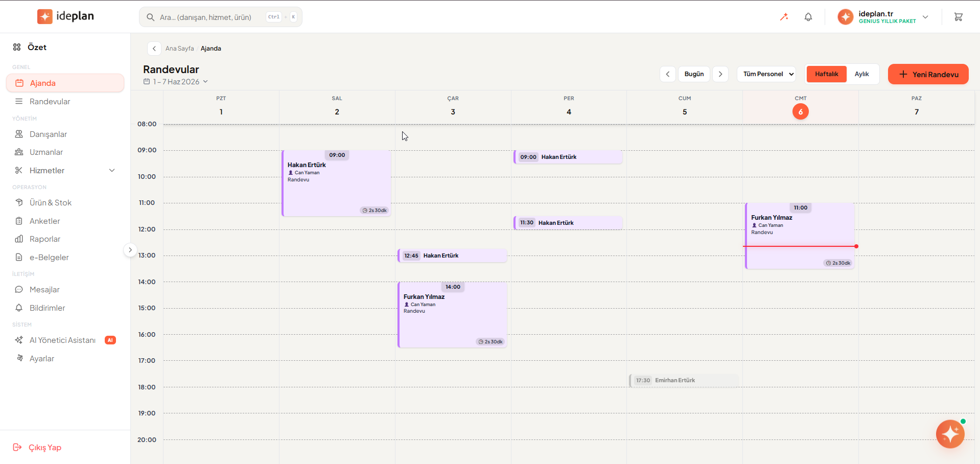
Task: Open Bildirimler in sidebar
Action: (65, 308)
